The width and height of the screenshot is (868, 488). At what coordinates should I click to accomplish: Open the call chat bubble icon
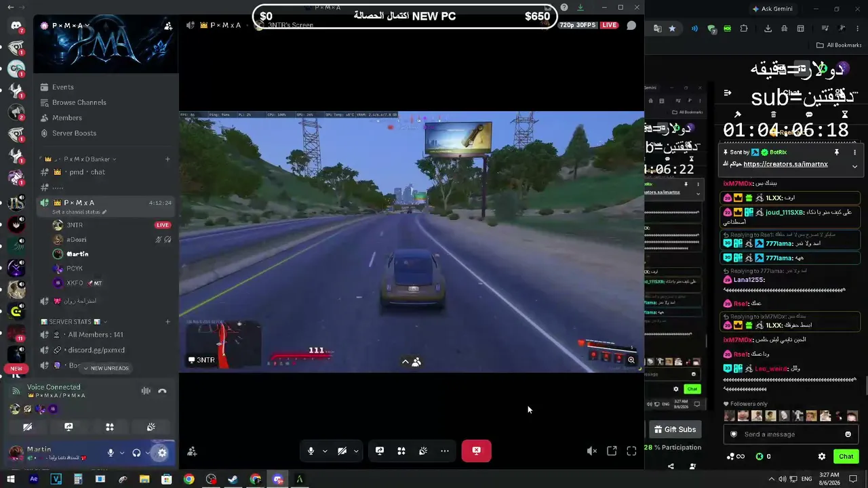pos(631,26)
